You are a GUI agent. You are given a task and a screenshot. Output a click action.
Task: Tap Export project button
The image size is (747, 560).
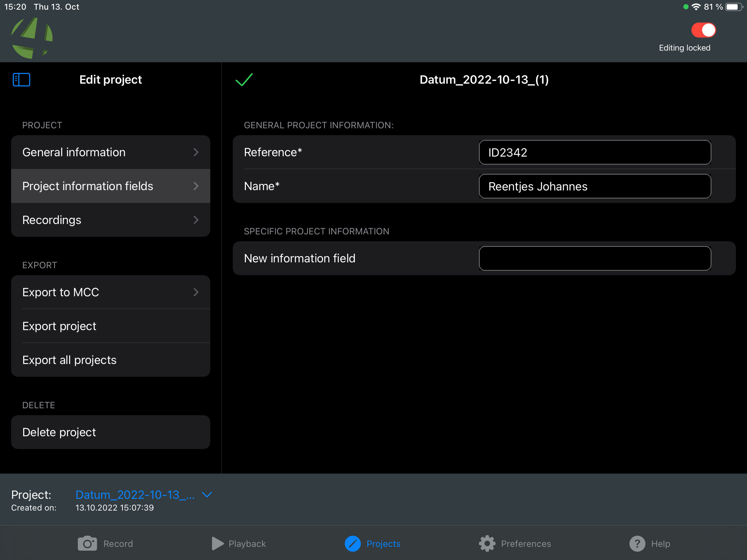click(111, 326)
